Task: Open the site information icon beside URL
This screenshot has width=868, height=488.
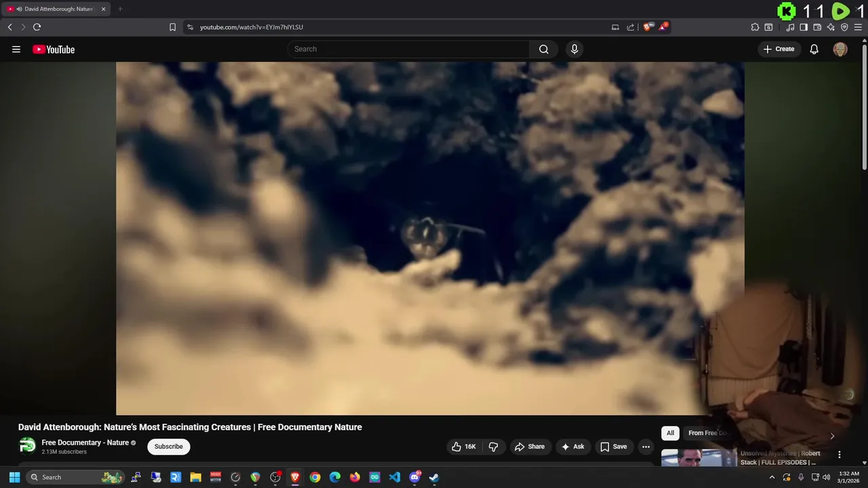Action: click(190, 27)
